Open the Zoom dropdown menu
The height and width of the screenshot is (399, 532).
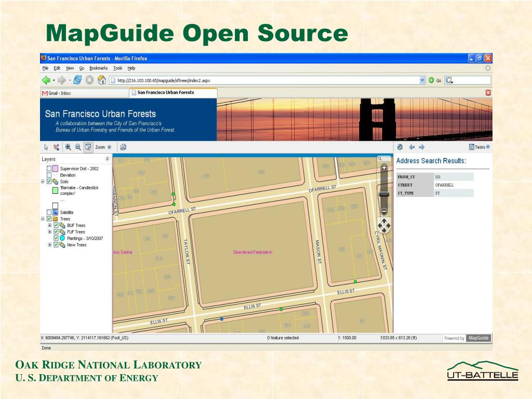[103, 147]
